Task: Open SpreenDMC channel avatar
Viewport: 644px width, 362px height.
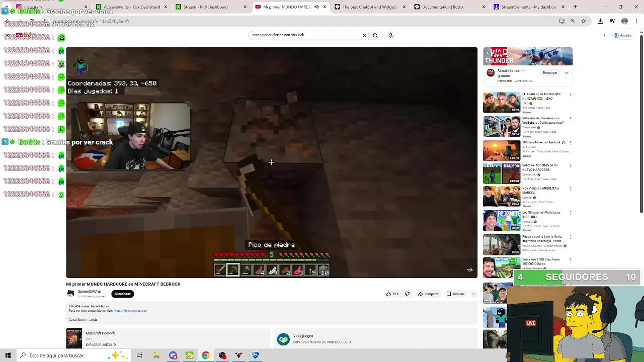Action: 70,293
